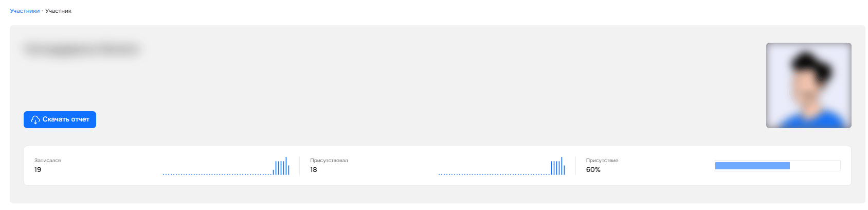Click the Присутствовал stat label

[329, 161]
